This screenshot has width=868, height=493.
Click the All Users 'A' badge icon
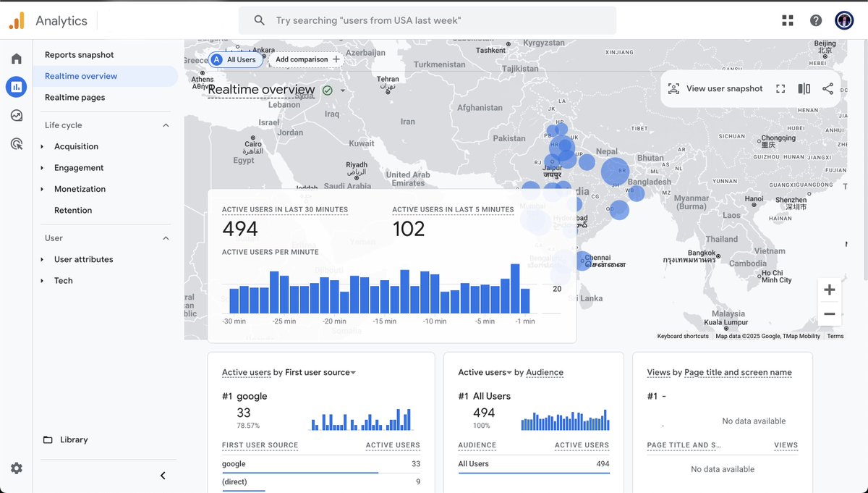coord(217,59)
